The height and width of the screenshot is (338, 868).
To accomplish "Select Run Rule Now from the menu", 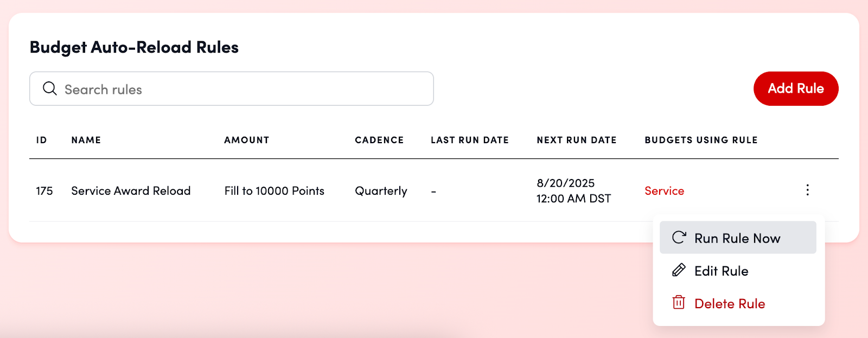I will click(737, 238).
